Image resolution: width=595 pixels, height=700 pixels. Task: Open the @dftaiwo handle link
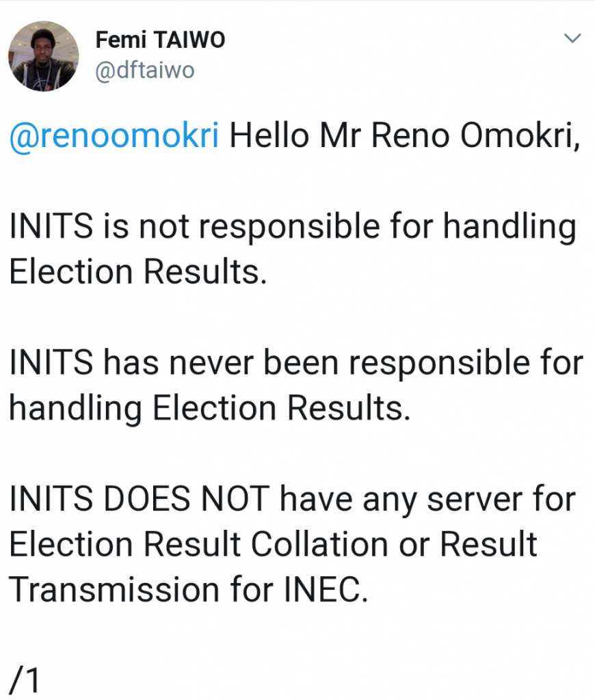coord(145,70)
